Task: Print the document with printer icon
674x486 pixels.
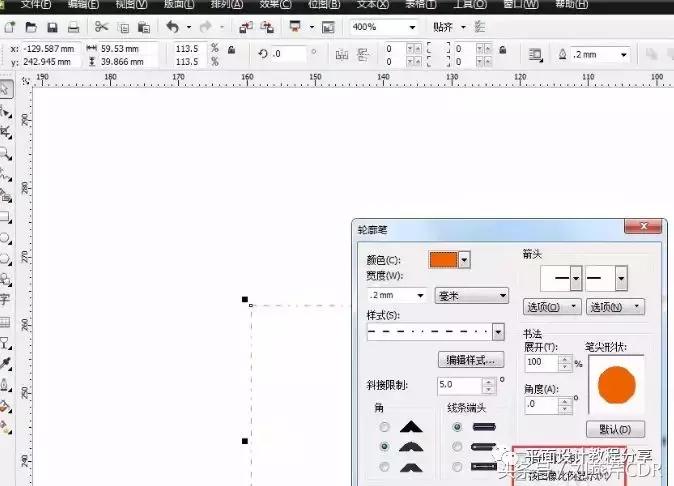Action: tap(74, 28)
